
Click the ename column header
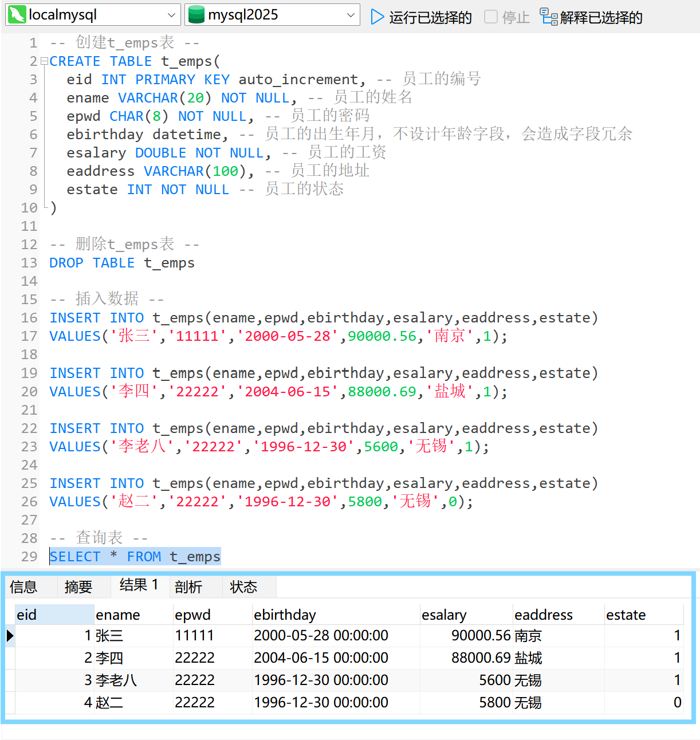pyautogui.click(x=133, y=615)
